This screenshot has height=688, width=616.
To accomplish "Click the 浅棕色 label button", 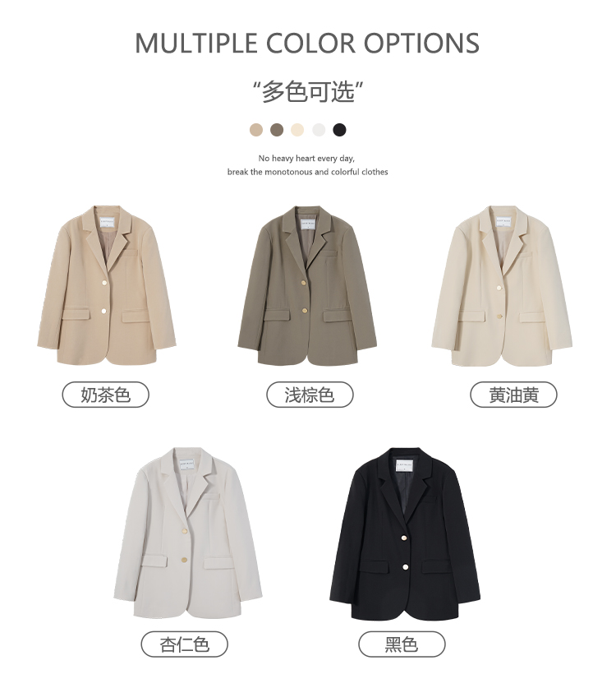I will pos(310,395).
